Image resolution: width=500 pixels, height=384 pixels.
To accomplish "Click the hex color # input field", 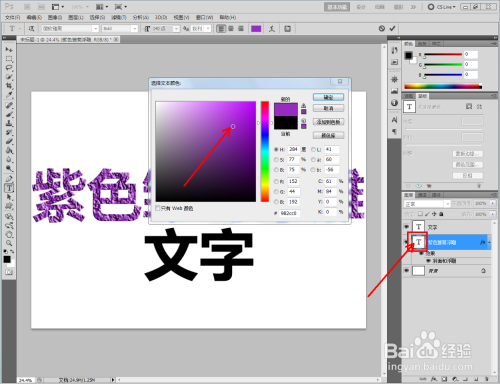I will click(289, 213).
